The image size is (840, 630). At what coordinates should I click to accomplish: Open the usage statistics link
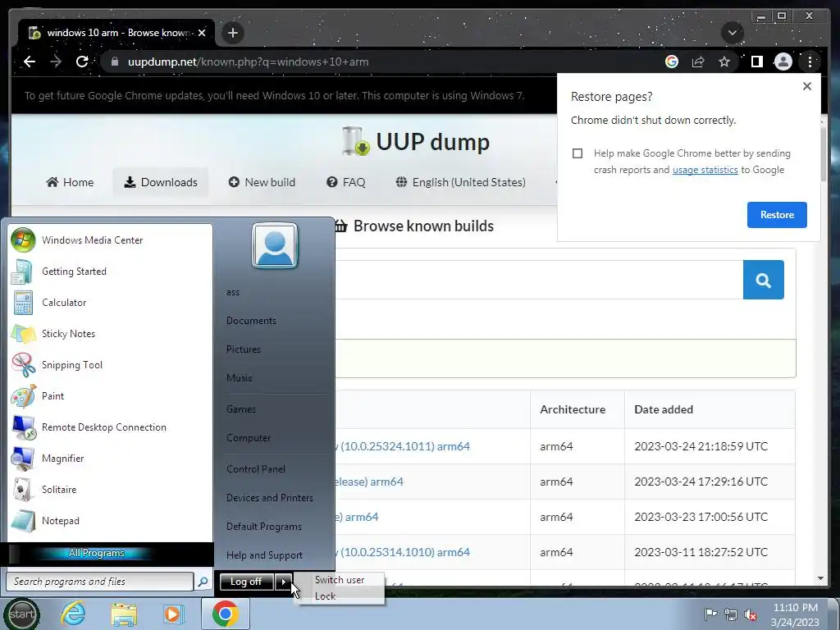pyautogui.click(x=705, y=170)
